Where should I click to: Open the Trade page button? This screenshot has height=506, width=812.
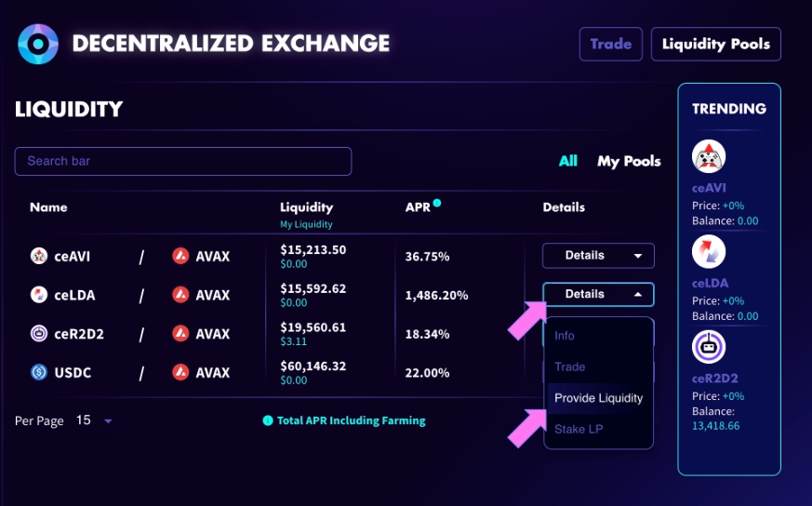[610, 44]
